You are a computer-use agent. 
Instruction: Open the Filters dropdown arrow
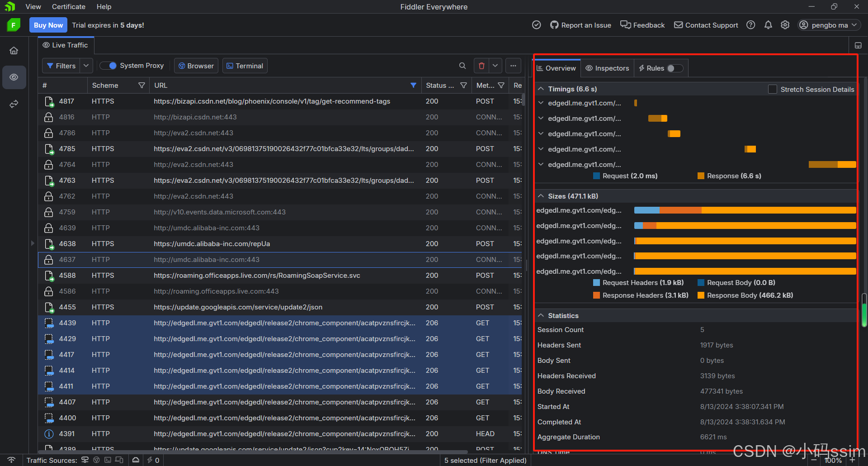[x=86, y=66]
